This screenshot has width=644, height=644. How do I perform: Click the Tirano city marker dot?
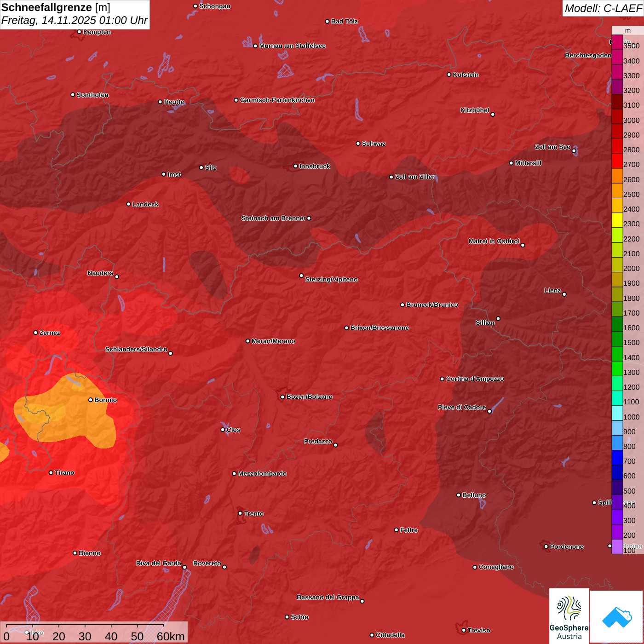[x=51, y=472]
